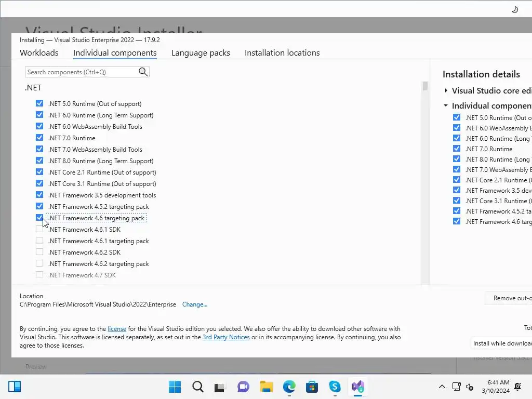The image size is (532, 399).
Task: Uncheck .NET 8.0 Runtime (Long Term Support)
Action: 39,161
